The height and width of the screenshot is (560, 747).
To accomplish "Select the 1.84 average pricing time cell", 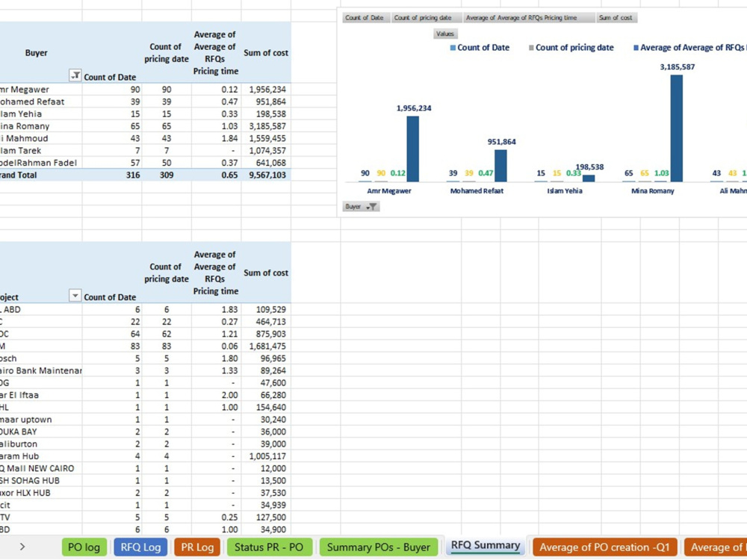I will click(x=217, y=138).
